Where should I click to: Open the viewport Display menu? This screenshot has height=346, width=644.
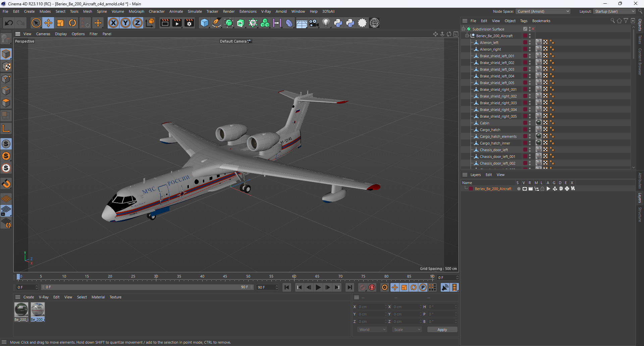(61, 34)
